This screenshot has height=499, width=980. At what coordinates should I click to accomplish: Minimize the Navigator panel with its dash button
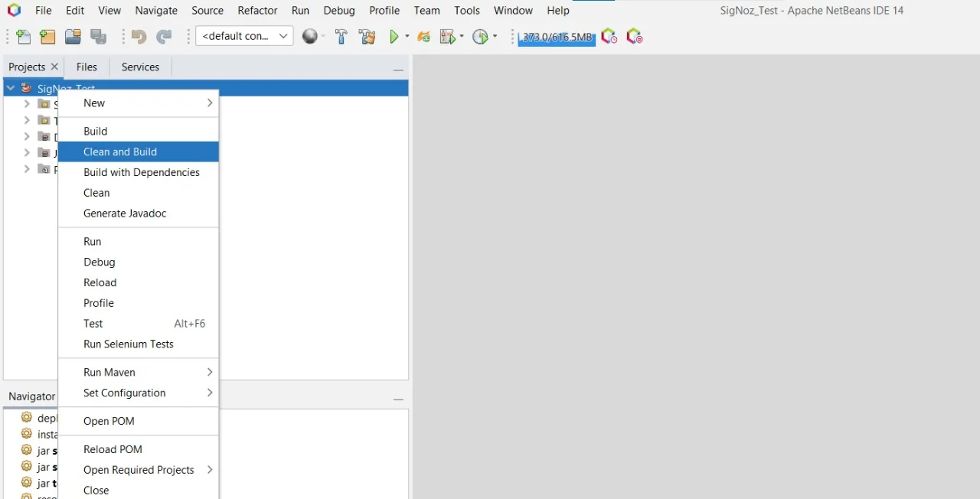point(398,399)
